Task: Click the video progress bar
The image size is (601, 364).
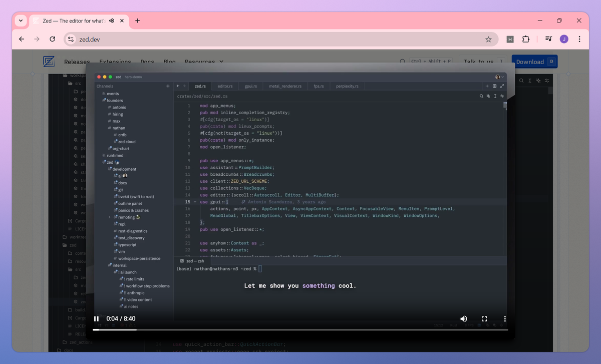Action: click(x=300, y=329)
